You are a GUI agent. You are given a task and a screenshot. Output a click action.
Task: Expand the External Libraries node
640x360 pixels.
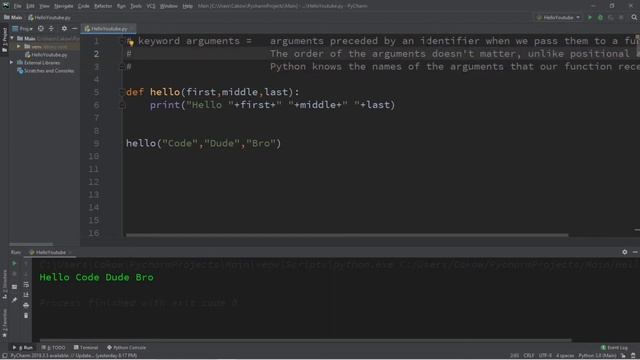(11, 63)
